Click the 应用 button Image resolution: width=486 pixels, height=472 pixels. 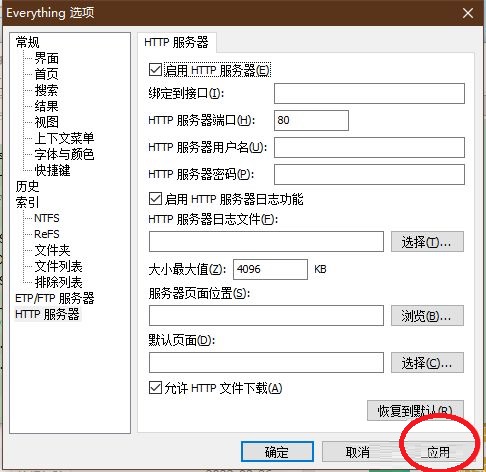(x=438, y=452)
